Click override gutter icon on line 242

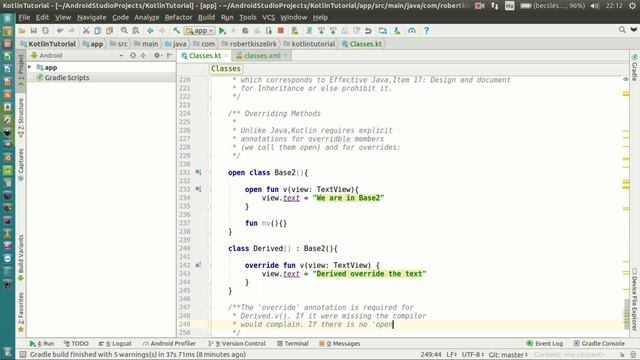tap(198, 265)
